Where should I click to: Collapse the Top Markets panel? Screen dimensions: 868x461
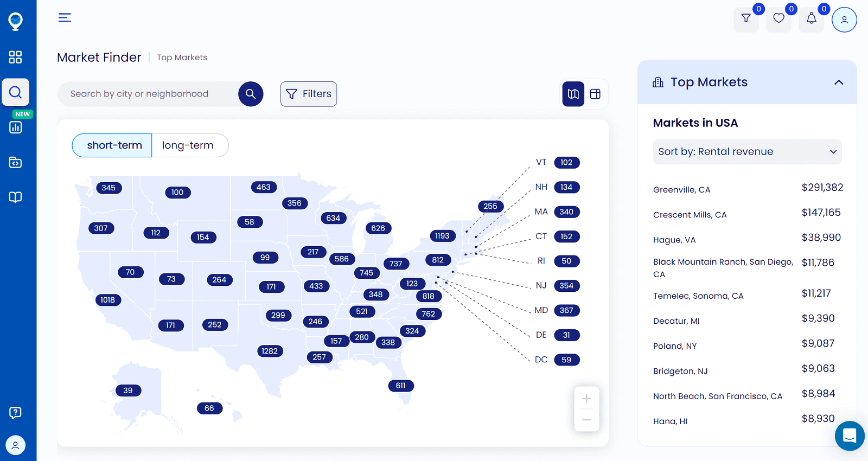[x=839, y=82]
